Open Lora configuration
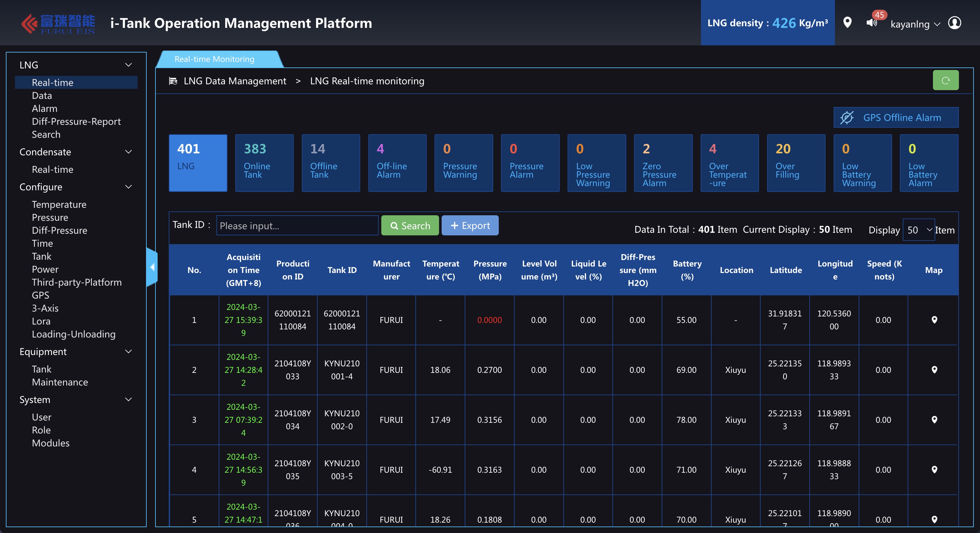The width and height of the screenshot is (980, 533). point(41,321)
